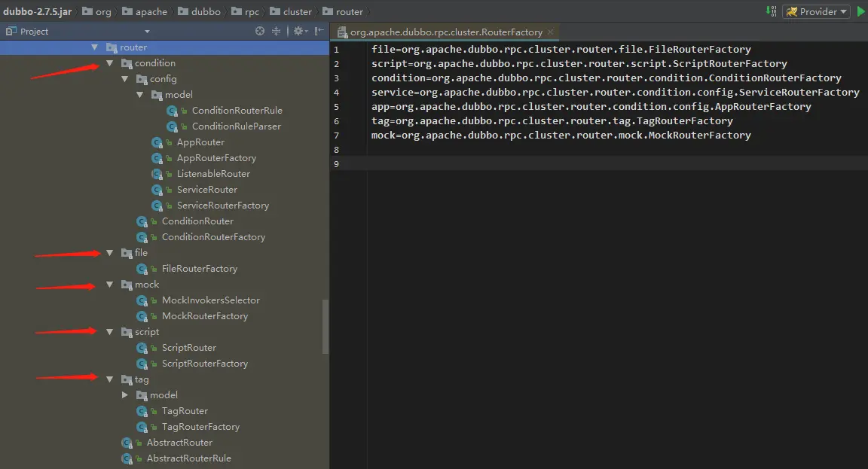Screen dimensions: 868x469
Task: Open the ServiceRouterFactory class
Action: (x=222, y=206)
